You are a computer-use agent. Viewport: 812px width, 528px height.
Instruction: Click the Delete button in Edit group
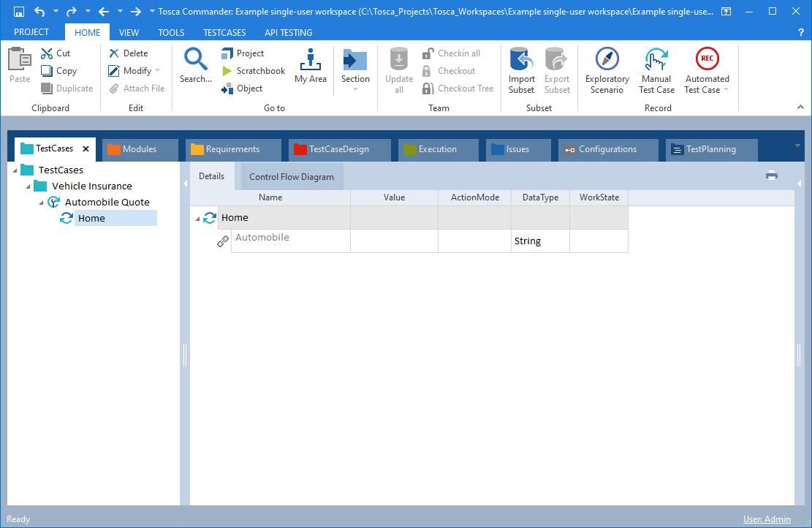129,53
